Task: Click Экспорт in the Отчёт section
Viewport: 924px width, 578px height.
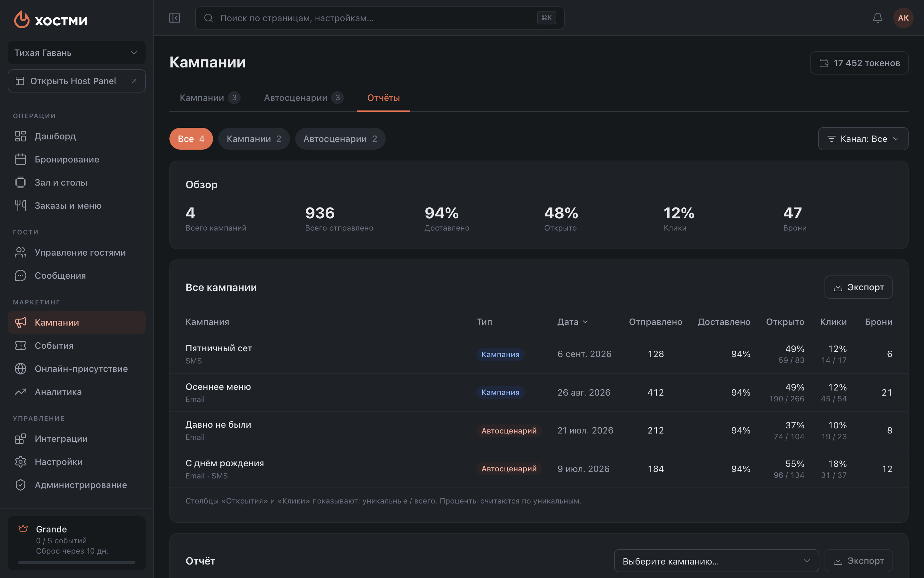Action: point(858,561)
